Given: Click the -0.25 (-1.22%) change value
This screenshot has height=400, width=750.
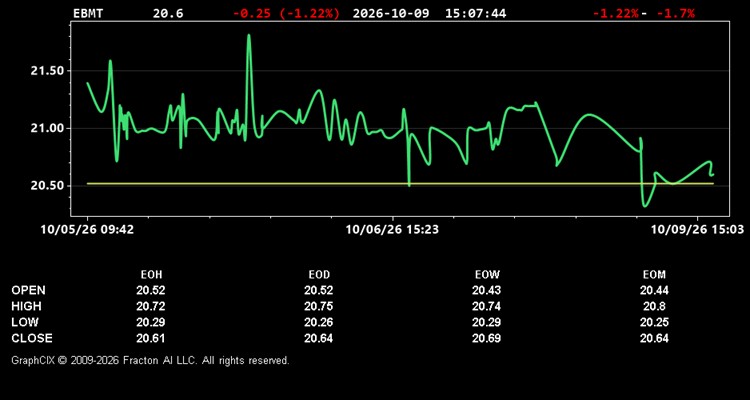Looking at the screenshot, I should point(287,13).
